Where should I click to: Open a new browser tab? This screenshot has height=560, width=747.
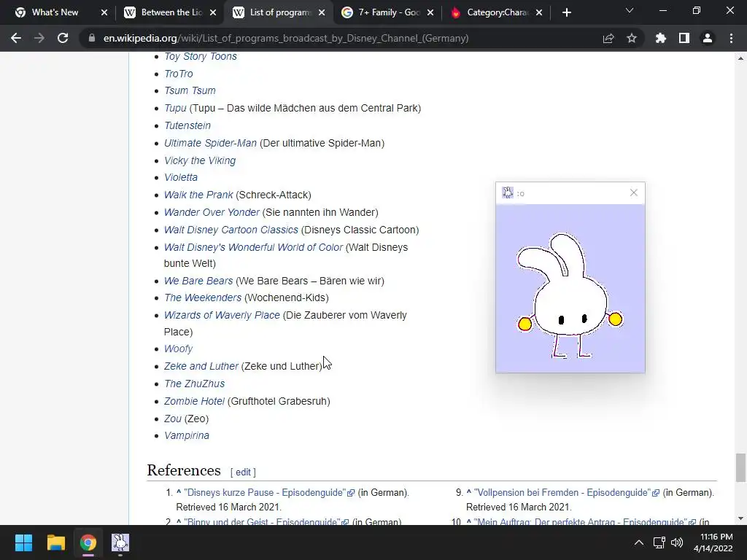point(566,12)
